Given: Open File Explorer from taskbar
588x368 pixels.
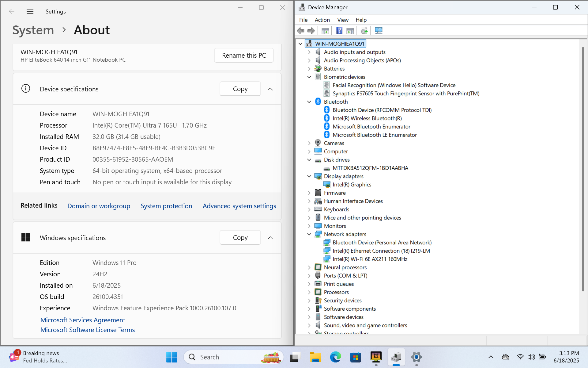Looking at the screenshot, I should 315,357.
